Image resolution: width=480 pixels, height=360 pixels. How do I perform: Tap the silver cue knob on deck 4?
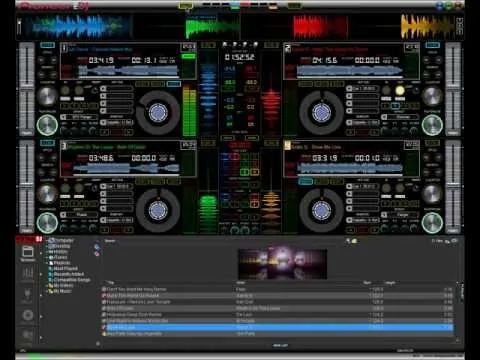[x=432, y=194]
